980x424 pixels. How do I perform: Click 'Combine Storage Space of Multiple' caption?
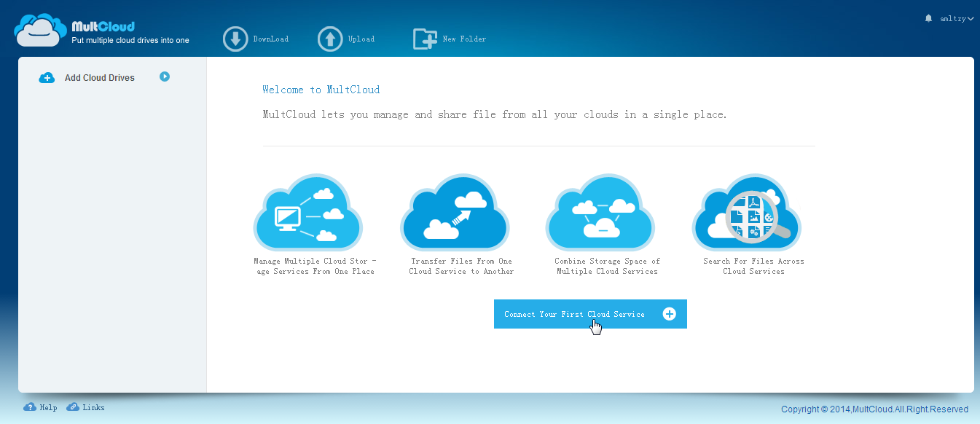607,266
